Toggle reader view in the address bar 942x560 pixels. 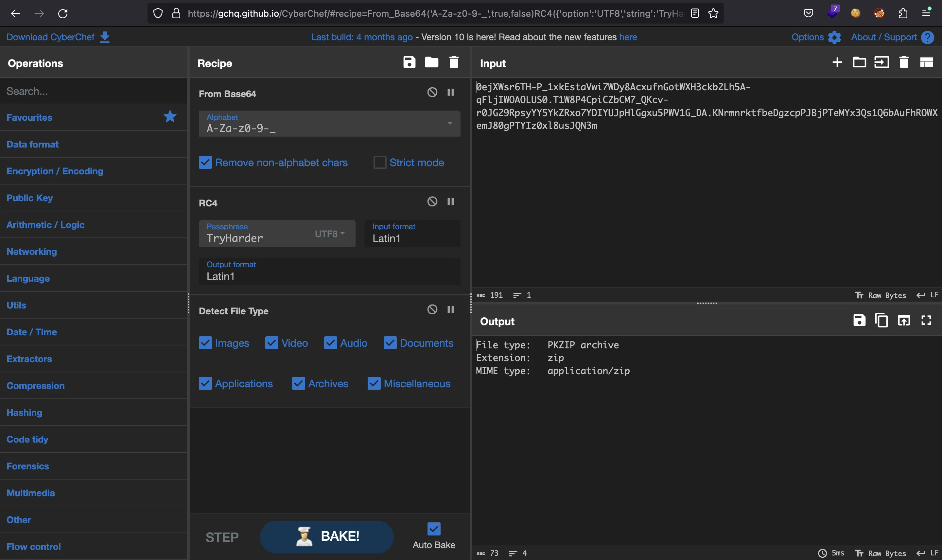pyautogui.click(x=695, y=14)
